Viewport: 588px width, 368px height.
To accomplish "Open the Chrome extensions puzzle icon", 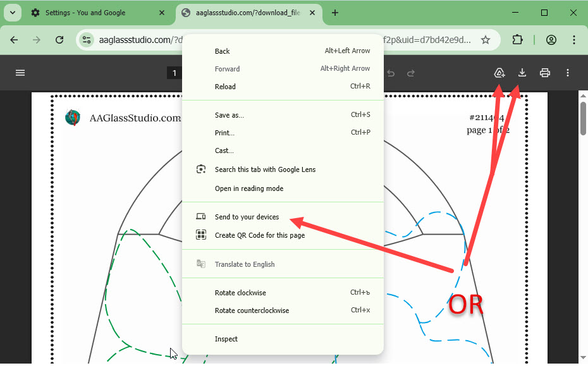I will point(517,40).
